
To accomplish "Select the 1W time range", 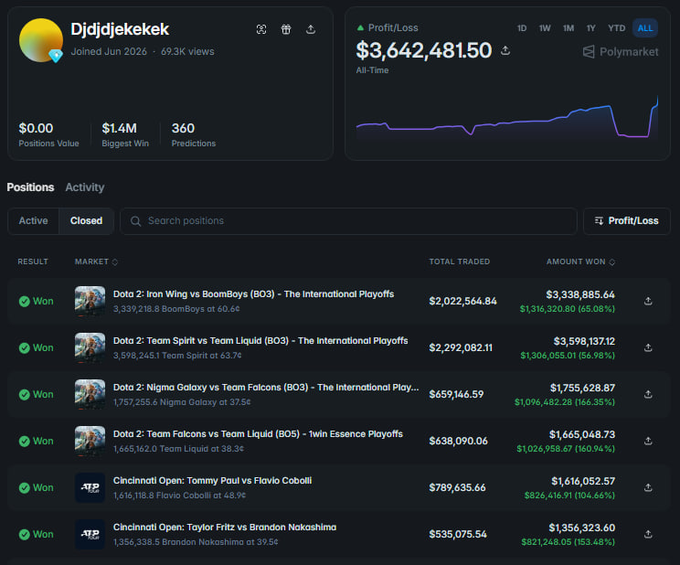I will tap(545, 28).
